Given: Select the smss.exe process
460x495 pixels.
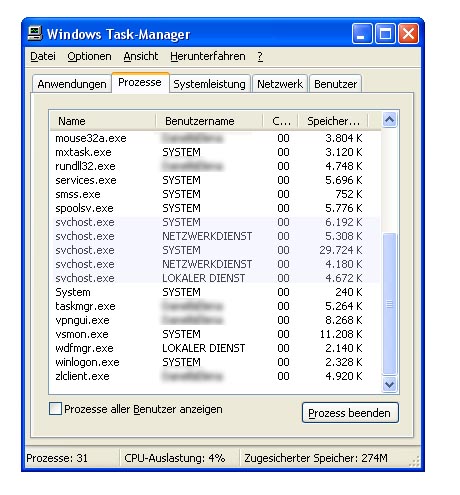Looking at the screenshot, I should pos(215,194).
